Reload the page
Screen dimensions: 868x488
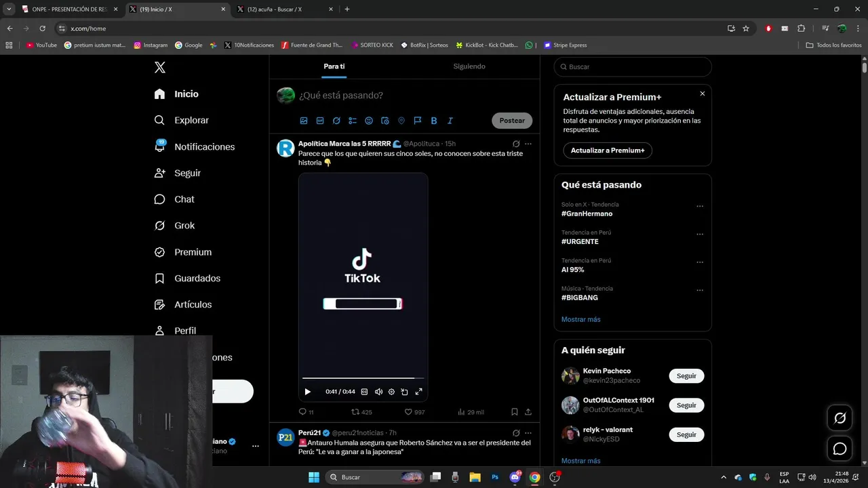42,28
